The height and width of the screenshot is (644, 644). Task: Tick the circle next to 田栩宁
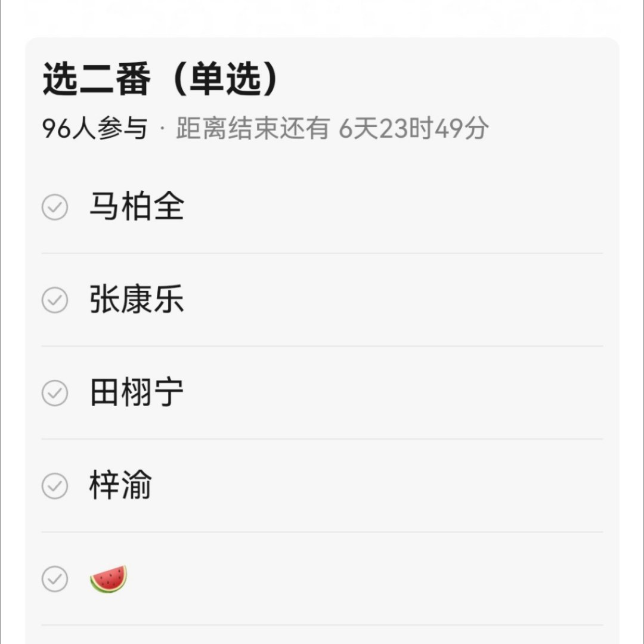(x=55, y=393)
